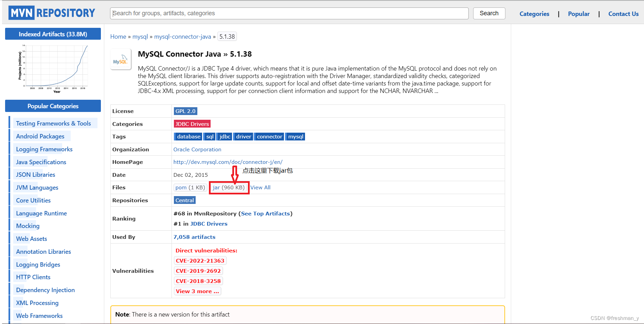The image size is (644, 324).
Task: Open the Central repository badge
Action: click(184, 200)
